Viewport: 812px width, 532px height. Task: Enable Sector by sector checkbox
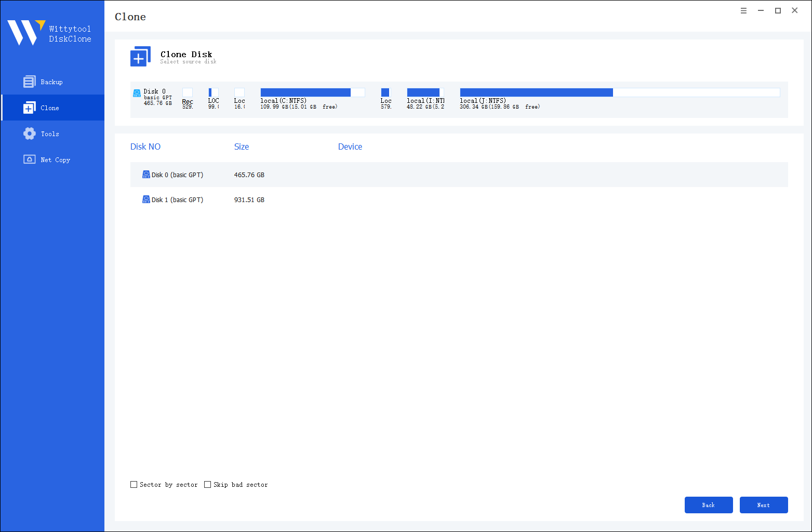coord(134,484)
